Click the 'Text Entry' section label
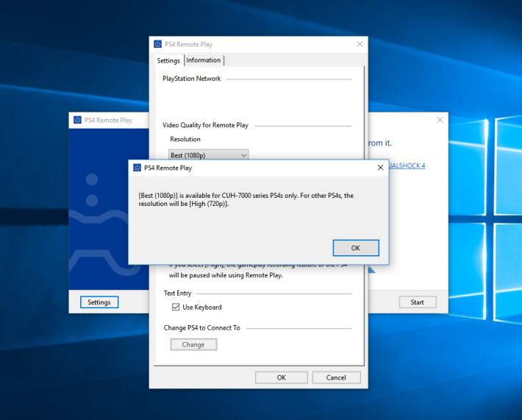522x420 pixels. (177, 293)
